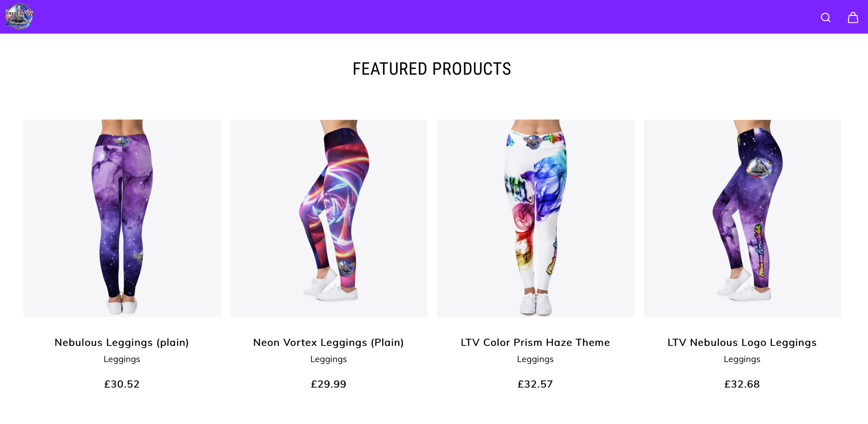
Task: Select the £32.57 price label
Action: coord(535,384)
